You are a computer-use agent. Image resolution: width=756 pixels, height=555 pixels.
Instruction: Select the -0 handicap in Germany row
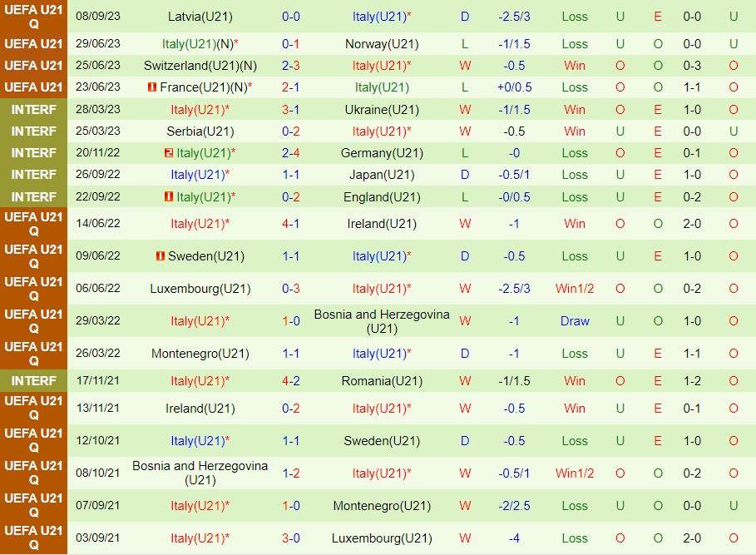[515, 153]
